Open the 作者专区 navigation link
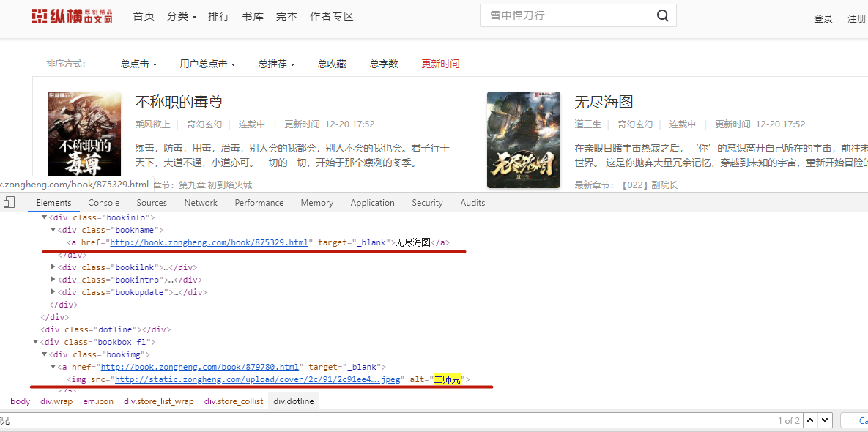Screen dimensions: 868x432 click(x=332, y=17)
